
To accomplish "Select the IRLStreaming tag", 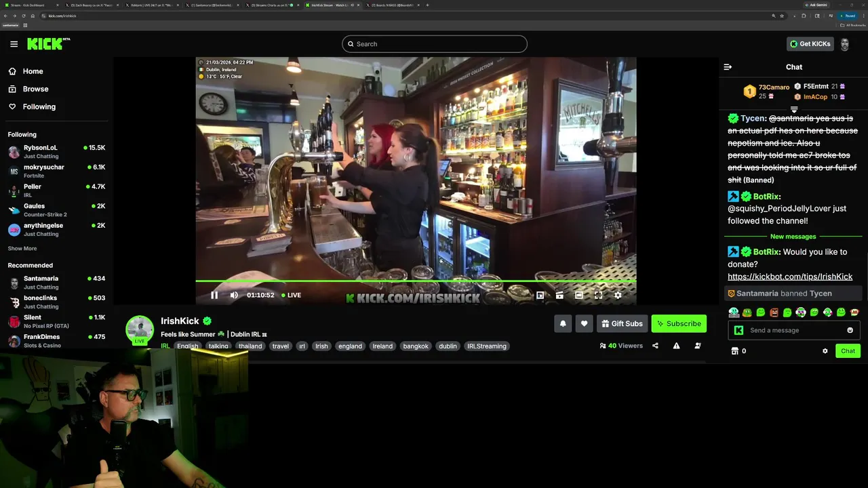I will [x=487, y=346].
